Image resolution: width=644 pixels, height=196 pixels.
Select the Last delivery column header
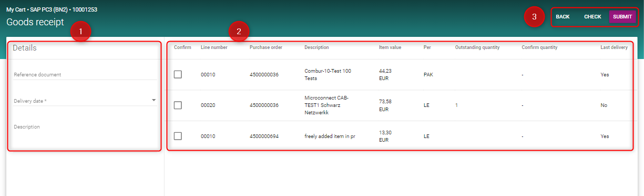click(x=614, y=47)
